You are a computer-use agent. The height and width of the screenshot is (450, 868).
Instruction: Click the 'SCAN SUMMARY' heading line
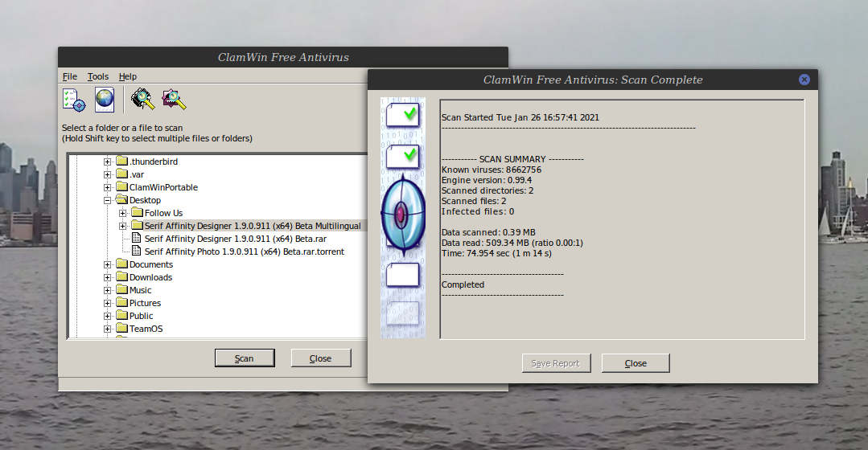(512, 159)
